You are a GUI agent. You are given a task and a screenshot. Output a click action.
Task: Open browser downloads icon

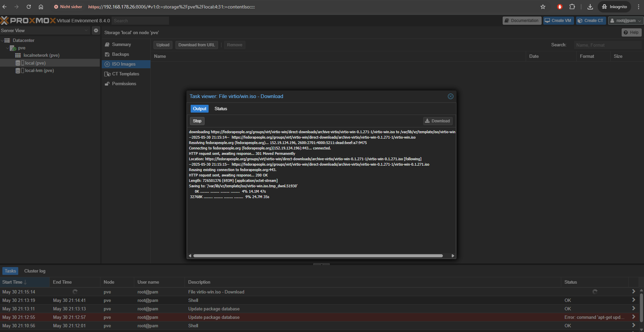click(x=590, y=7)
